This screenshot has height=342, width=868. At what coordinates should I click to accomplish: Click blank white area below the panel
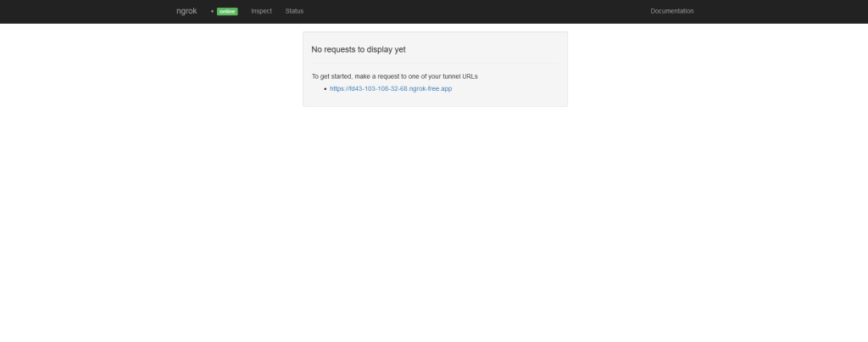point(434,221)
